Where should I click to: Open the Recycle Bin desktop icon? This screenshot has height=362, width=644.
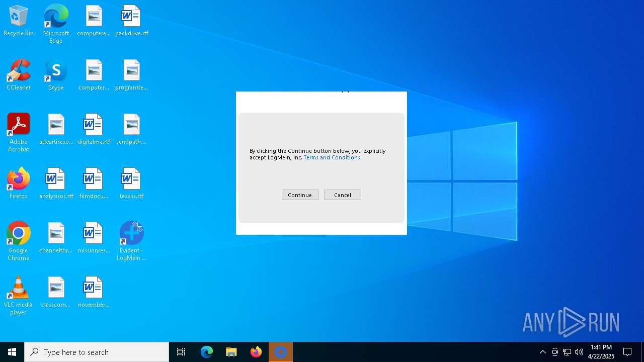(x=19, y=21)
